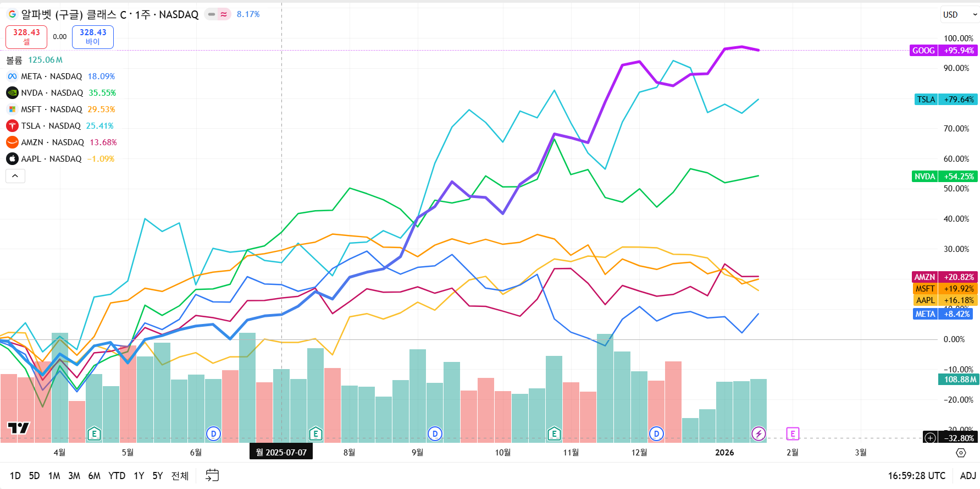
Task: Open timezone menu showing 16:59:28 UTC
Action: tap(916, 476)
